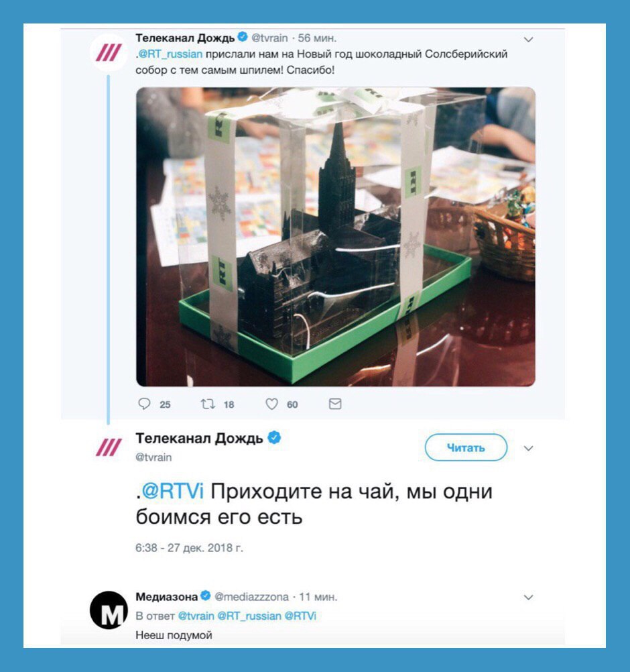Open the chevron menu beside the Читать button
Viewport: 630px width, 672px height.
click(529, 448)
